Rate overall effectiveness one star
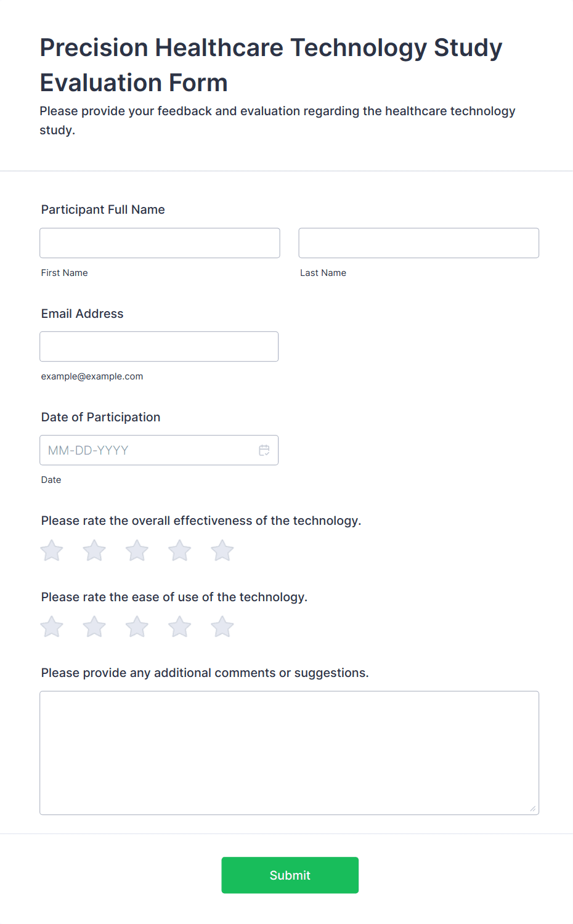The height and width of the screenshot is (924, 573). [x=52, y=551]
